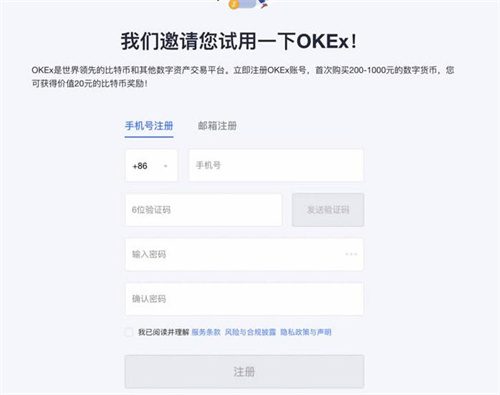
Task: Switch to the 手机号注册 tab
Action: tap(149, 126)
